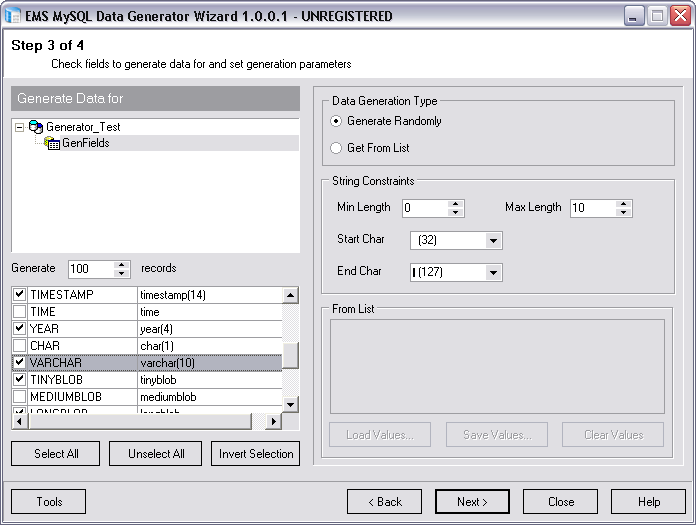696x525 pixels.
Task: Select the TIMESTAMP field name cell
Action: 83,295
